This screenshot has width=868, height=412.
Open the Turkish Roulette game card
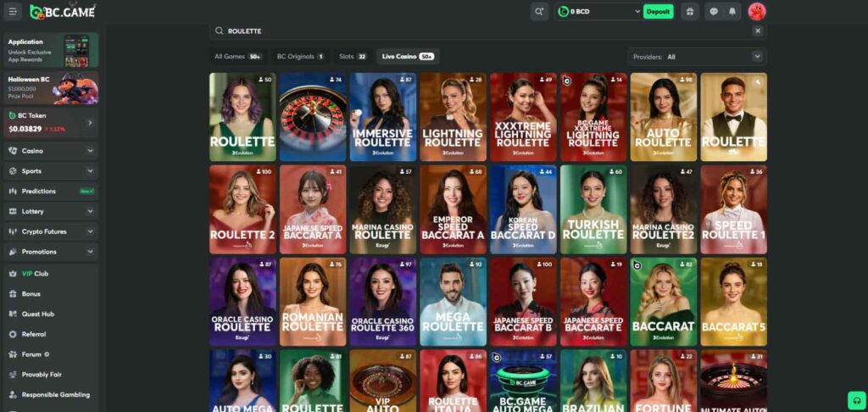593,209
